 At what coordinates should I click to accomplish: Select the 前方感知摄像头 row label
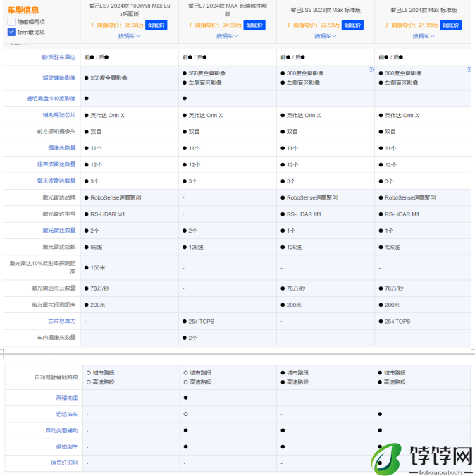[x=56, y=131]
